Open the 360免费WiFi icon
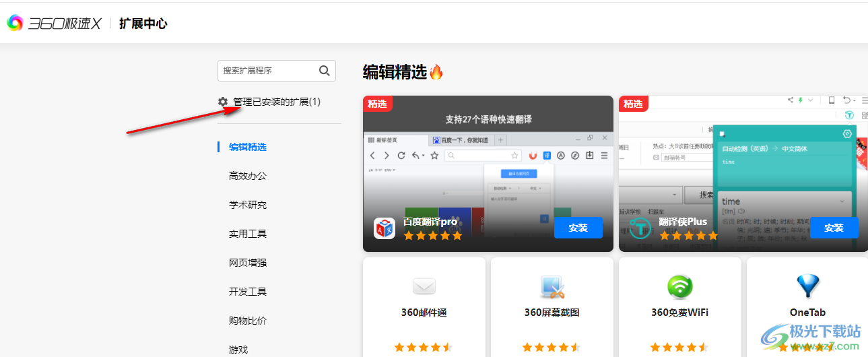This screenshot has height=357, width=868. (679, 287)
